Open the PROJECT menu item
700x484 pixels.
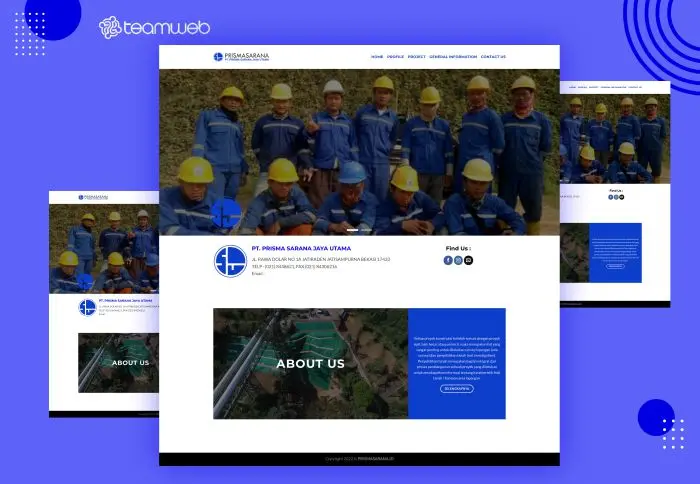(417, 57)
